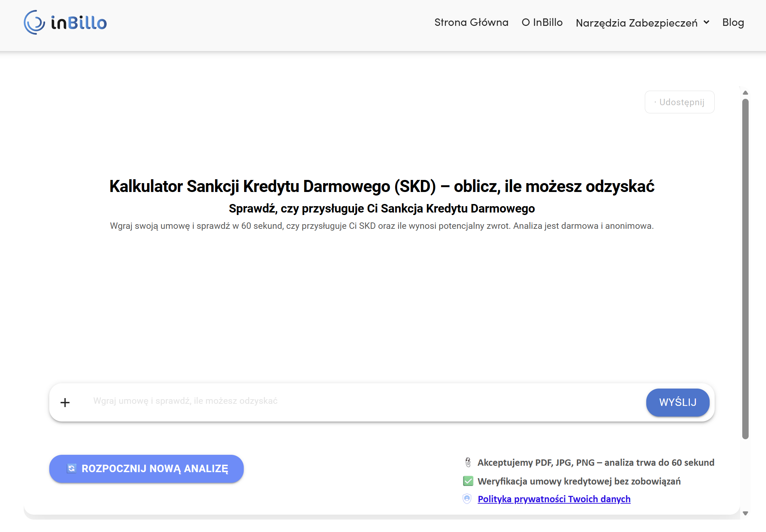The image size is (766, 532).
Task: Open Polityka prywatności Twoich danych link
Action: pyautogui.click(x=554, y=499)
